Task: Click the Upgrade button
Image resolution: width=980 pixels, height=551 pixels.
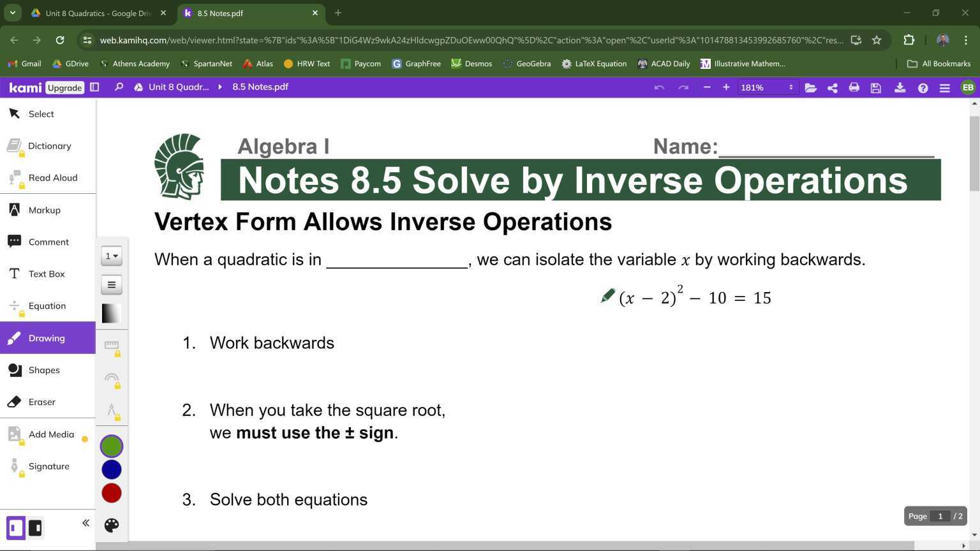Action: (x=64, y=87)
